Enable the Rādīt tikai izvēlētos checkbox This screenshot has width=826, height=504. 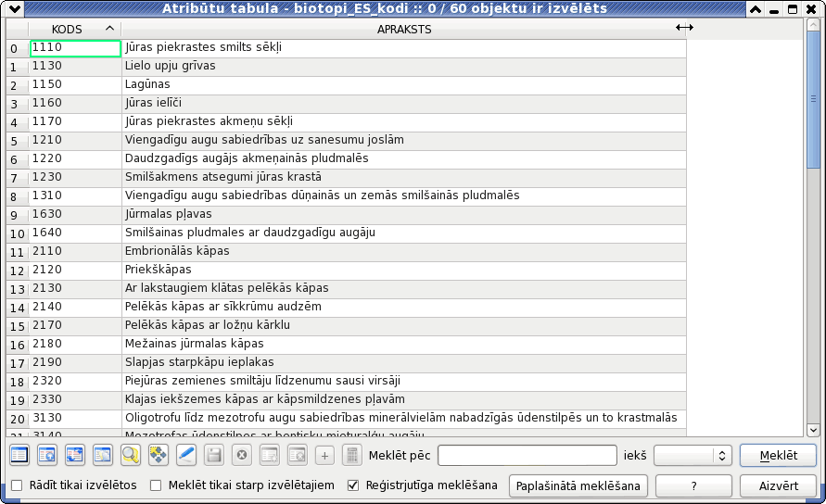tap(17, 485)
